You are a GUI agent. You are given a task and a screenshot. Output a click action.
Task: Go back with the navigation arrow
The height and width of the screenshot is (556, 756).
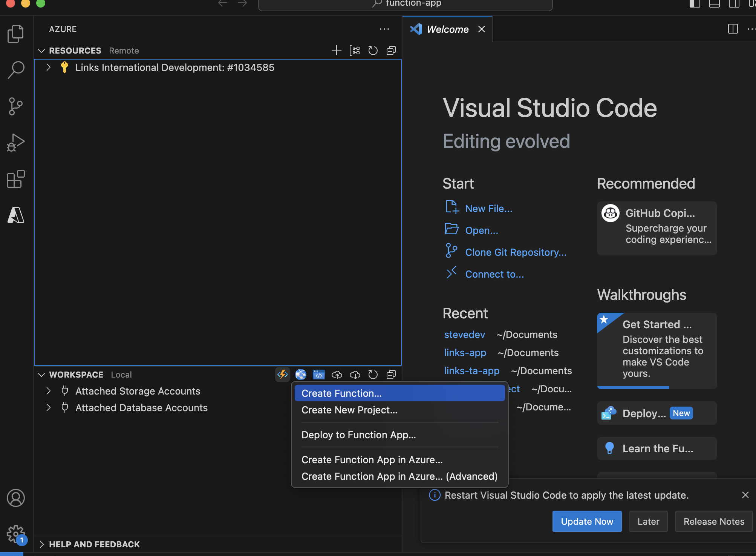pos(223,3)
